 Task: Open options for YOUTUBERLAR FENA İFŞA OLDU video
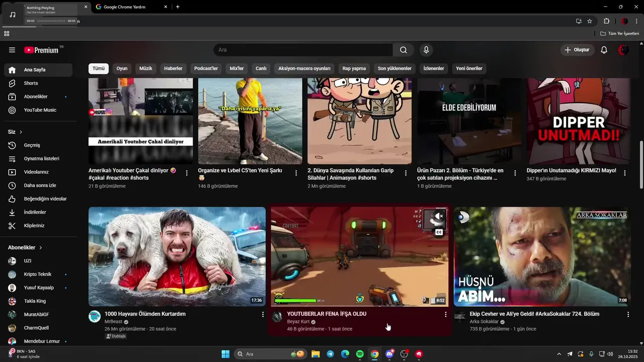[445, 314]
